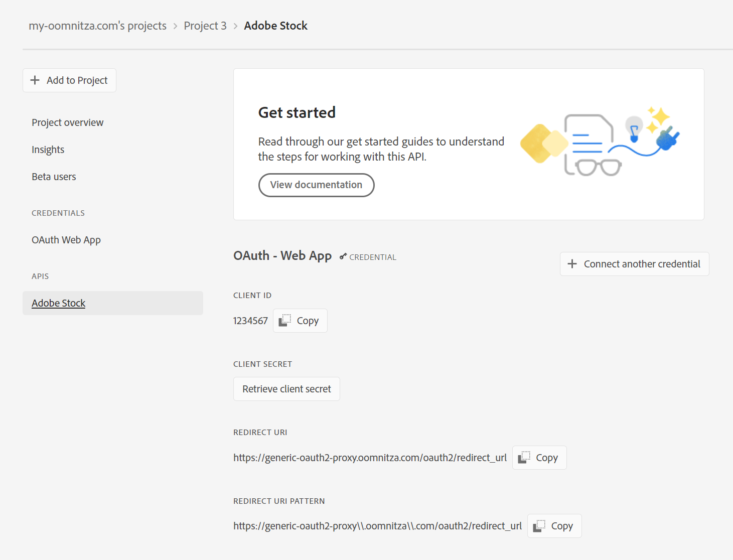Viewport: 733px width, 560px height.
Task: Click the copy icon beside Client ID
Action: click(285, 320)
